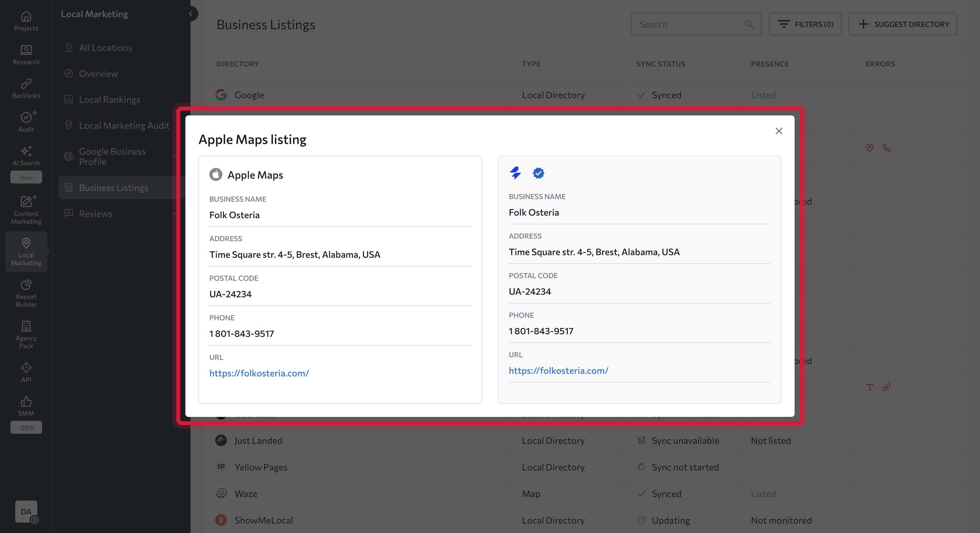Open Local Marketing Audit menu item
Image resolution: width=980 pixels, height=533 pixels.
point(124,125)
